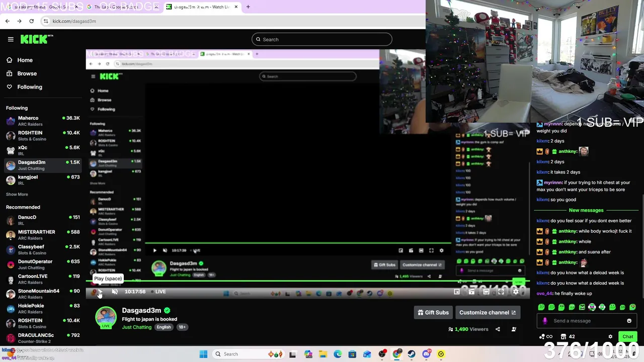This screenshot has width=644, height=362.
Task: Click the Gift Subs button
Action: [433, 313]
